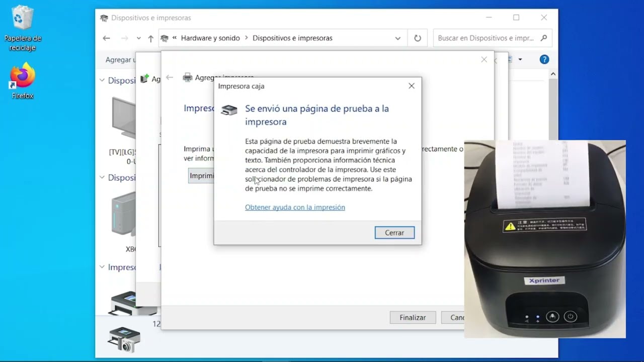Viewport: 644px width, 362px height.
Task: Open the blue help question mark icon
Action: (544, 59)
